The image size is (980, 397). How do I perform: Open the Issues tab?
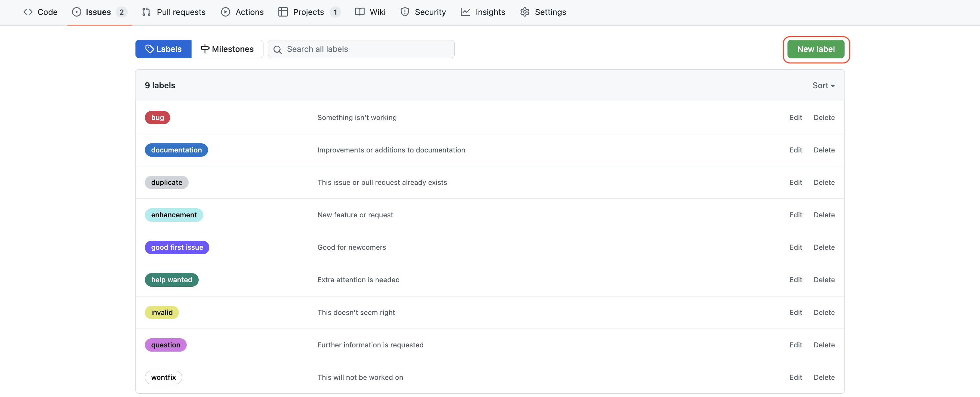click(98, 12)
